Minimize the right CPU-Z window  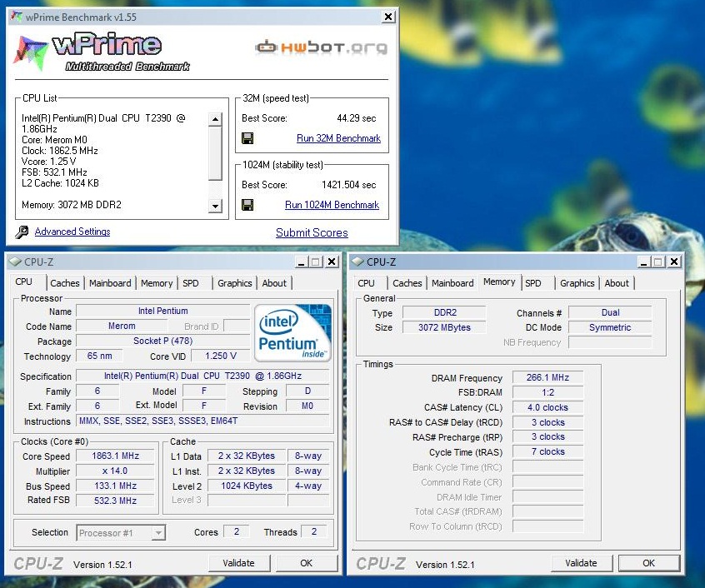[x=643, y=262]
